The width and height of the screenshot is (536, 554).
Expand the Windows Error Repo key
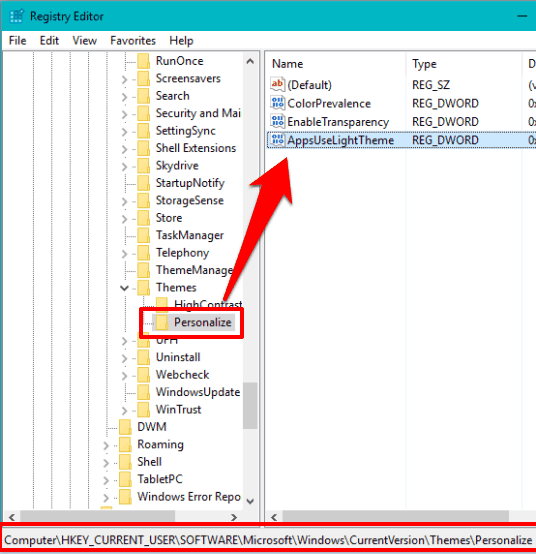point(106,497)
